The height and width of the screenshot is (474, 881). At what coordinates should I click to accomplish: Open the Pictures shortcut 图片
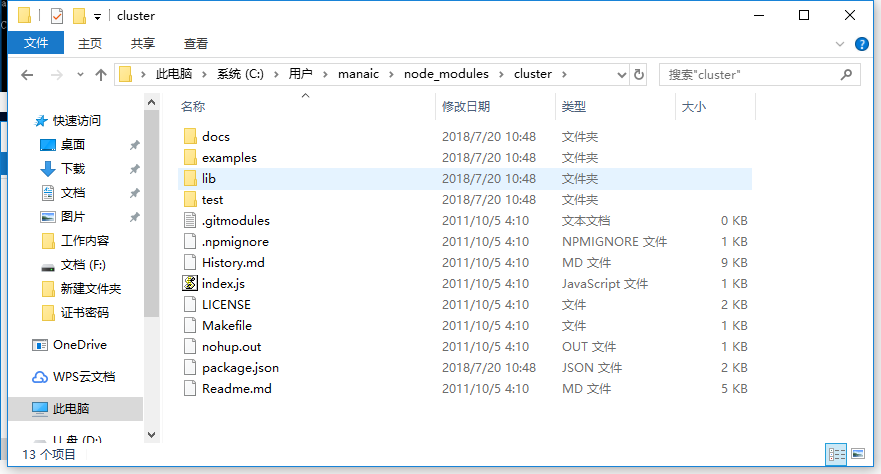62,217
